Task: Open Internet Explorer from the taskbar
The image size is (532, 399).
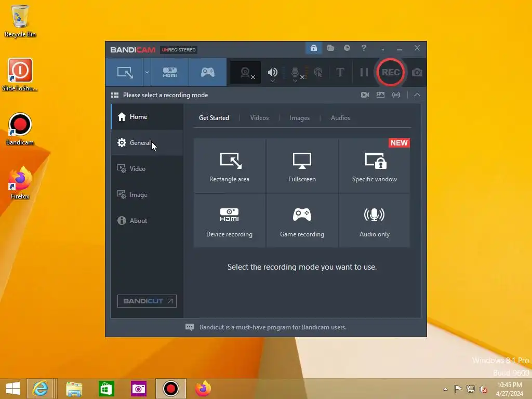Action: pyautogui.click(x=40, y=389)
